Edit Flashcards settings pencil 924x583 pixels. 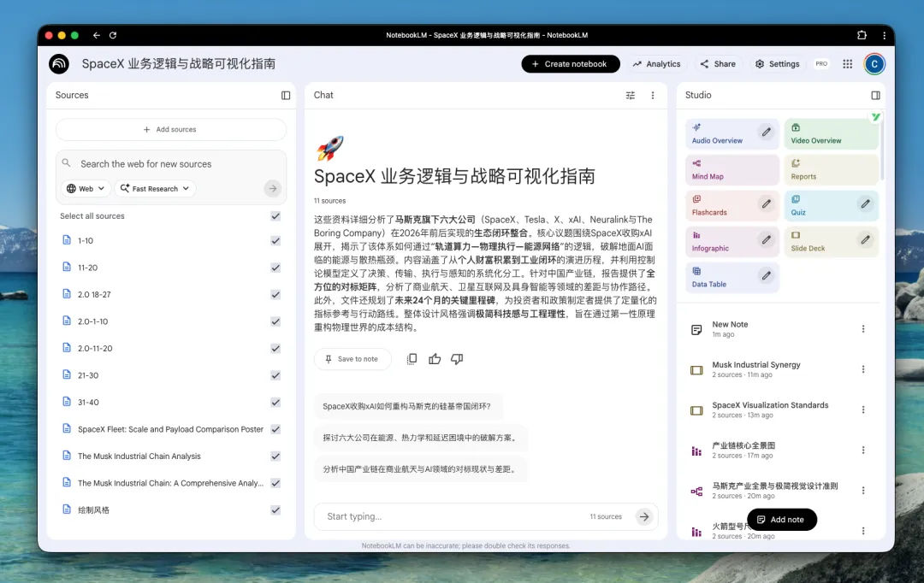[766, 204]
